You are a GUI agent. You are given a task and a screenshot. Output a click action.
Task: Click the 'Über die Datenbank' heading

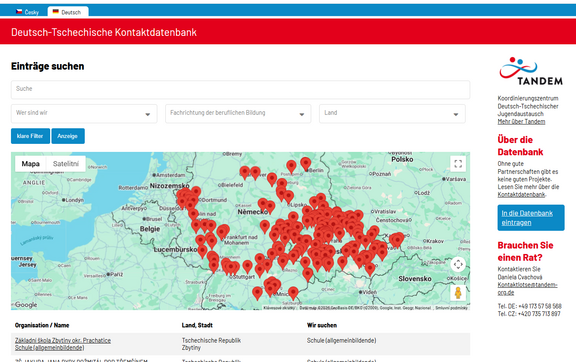[x=520, y=146]
